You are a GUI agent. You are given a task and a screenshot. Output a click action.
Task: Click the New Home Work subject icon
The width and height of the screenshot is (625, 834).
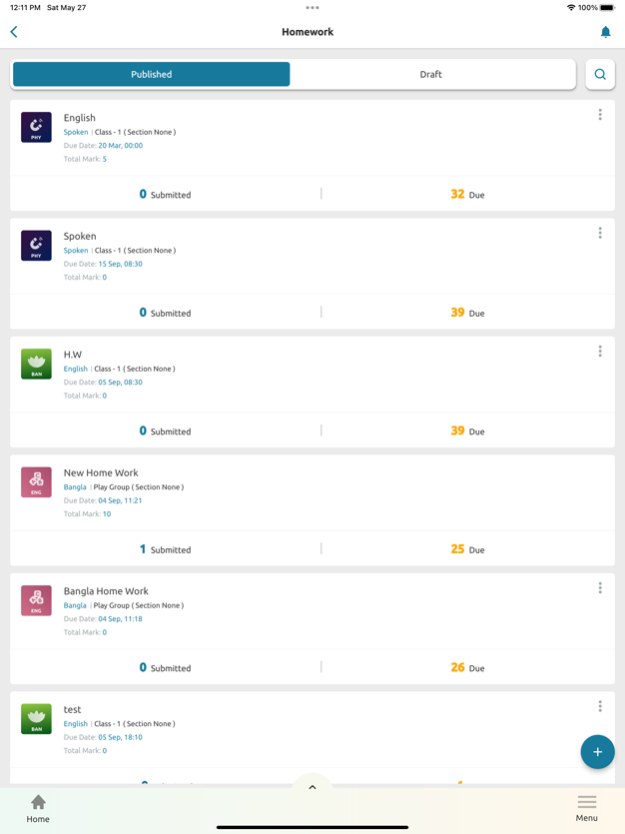(36, 482)
